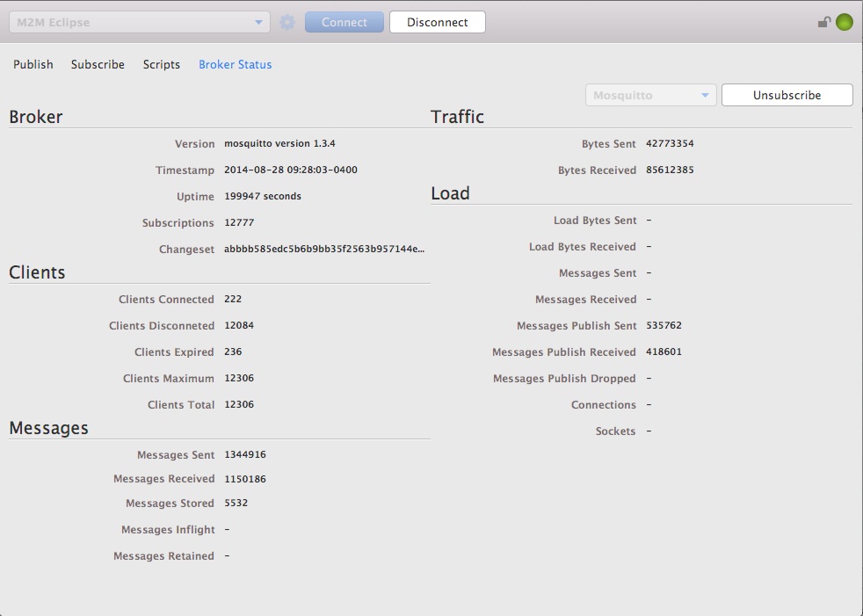Select the Broker Status tab

tap(235, 64)
